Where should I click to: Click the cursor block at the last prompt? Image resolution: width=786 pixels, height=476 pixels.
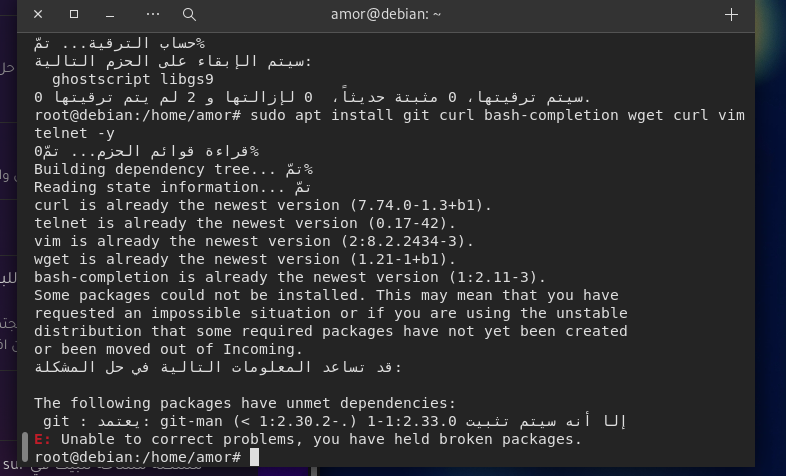click(255, 457)
